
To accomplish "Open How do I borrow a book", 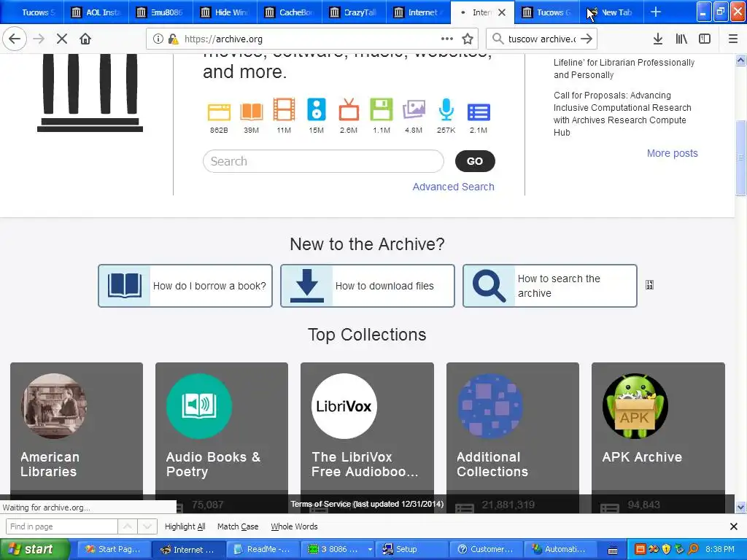I will click(x=185, y=286).
